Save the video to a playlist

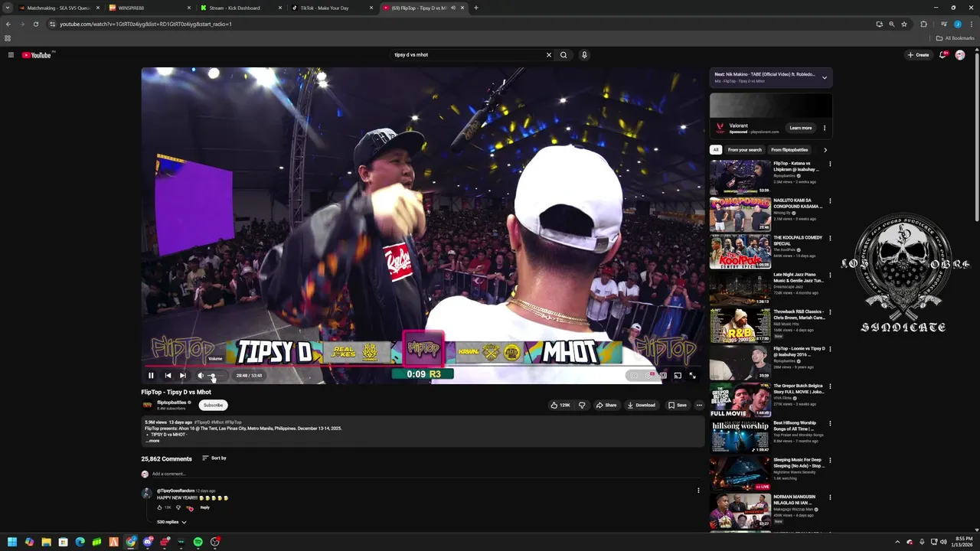coord(677,405)
